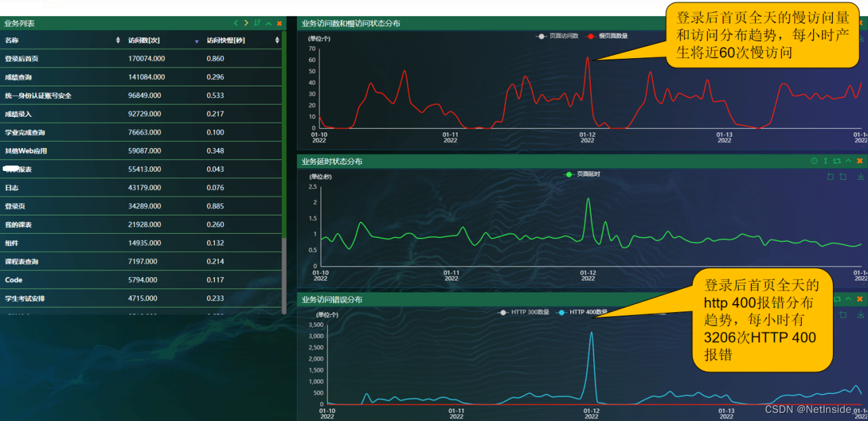
Task: Sort table by 访问数[次] column
Action: pos(197,41)
